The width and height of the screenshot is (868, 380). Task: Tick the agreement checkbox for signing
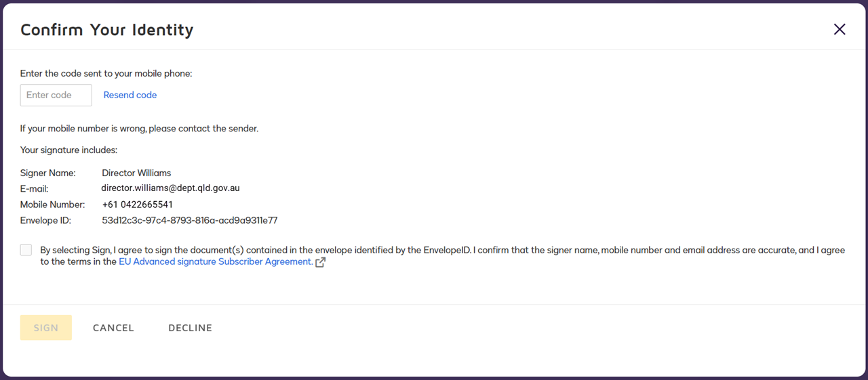point(26,250)
